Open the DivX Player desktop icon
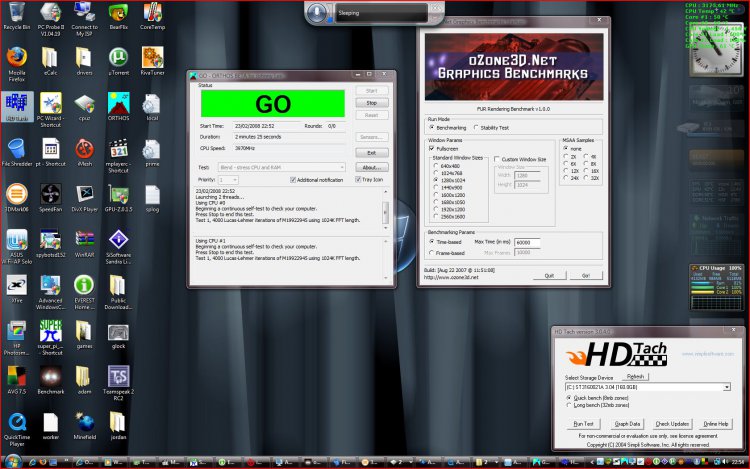 84,197
